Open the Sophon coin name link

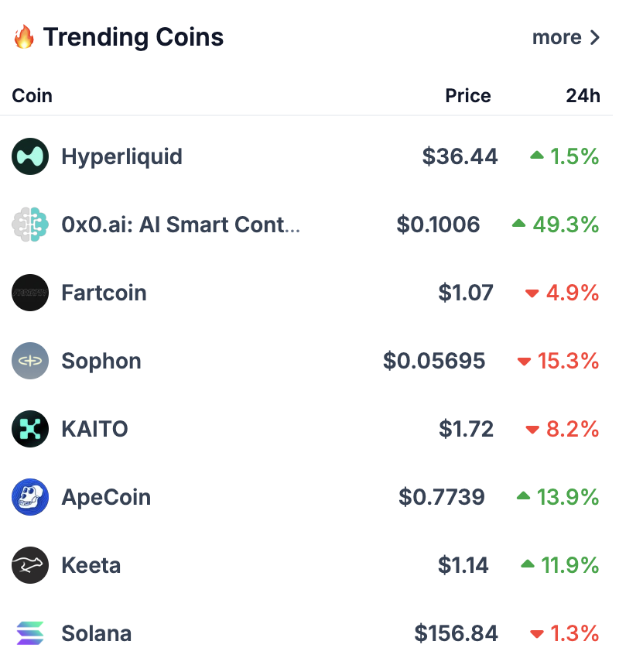(101, 362)
